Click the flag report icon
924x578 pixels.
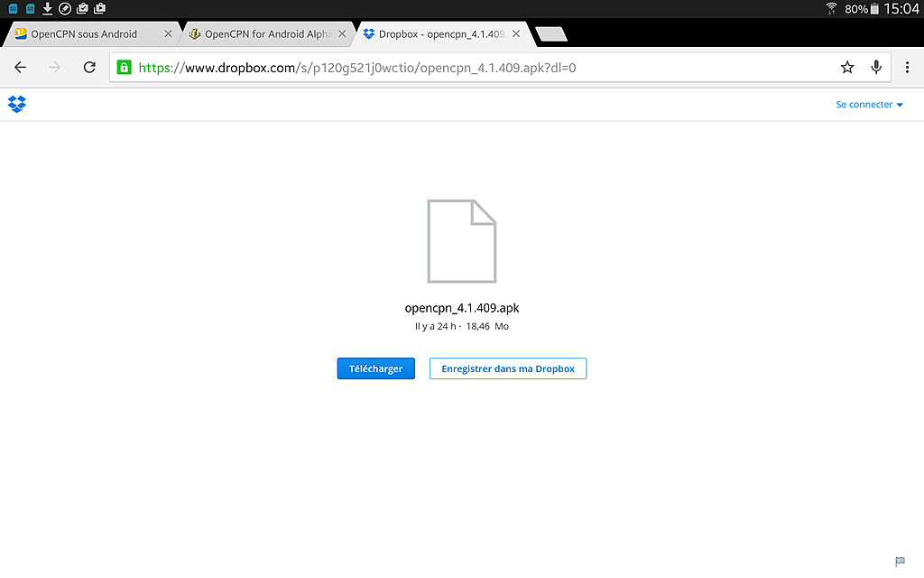pos(900,561)
